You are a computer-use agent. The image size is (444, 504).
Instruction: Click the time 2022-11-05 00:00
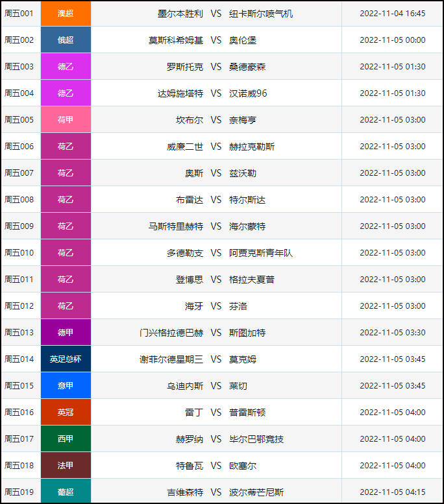[x=393, y=40]
